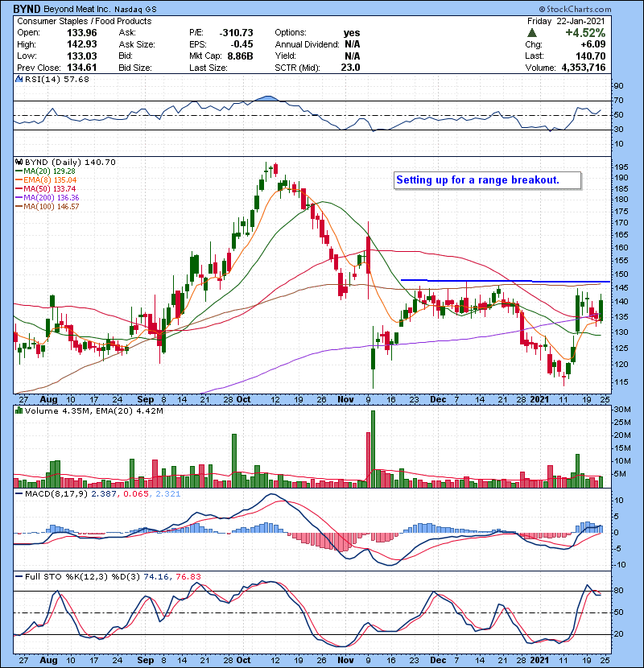This screenshot has height=668, width=644.
Task: Click the +4.52% percent change
Action: (x=585, y=33)
